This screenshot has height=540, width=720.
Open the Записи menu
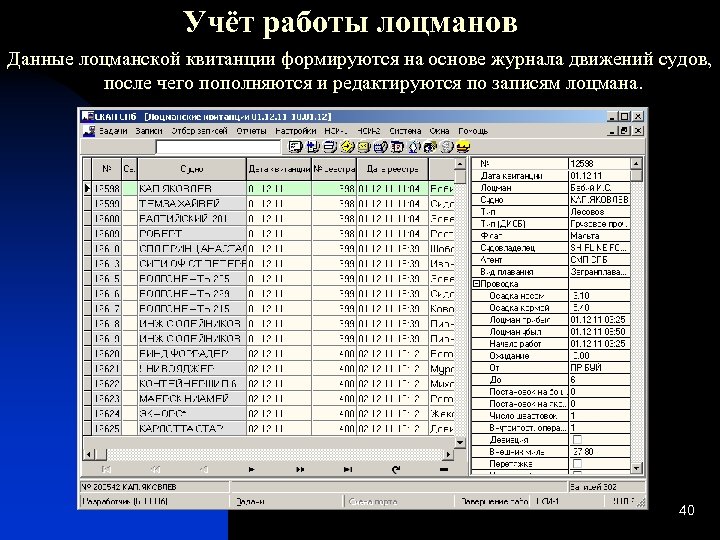(x=149, y=131)
